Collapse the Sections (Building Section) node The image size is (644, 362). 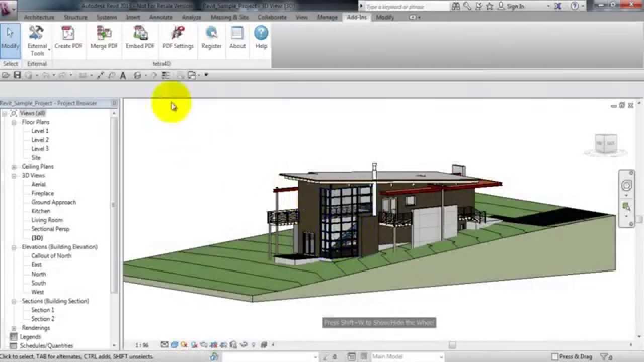(x=14, y=301)
